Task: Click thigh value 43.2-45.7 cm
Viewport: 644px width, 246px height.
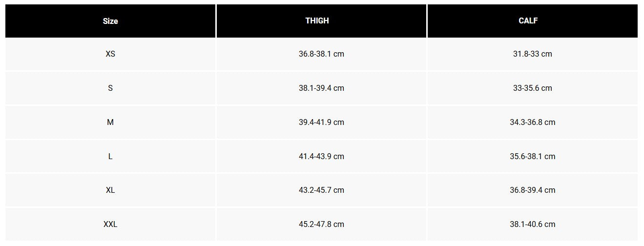Action: point(321,190)
